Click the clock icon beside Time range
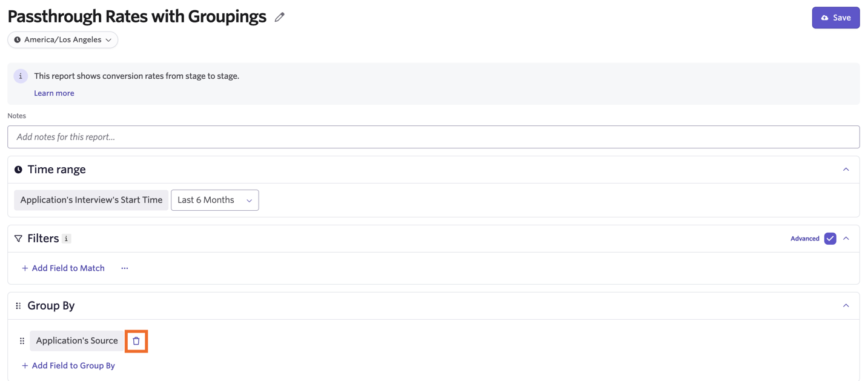Screen dimensions: 868x381 (18, 170)
